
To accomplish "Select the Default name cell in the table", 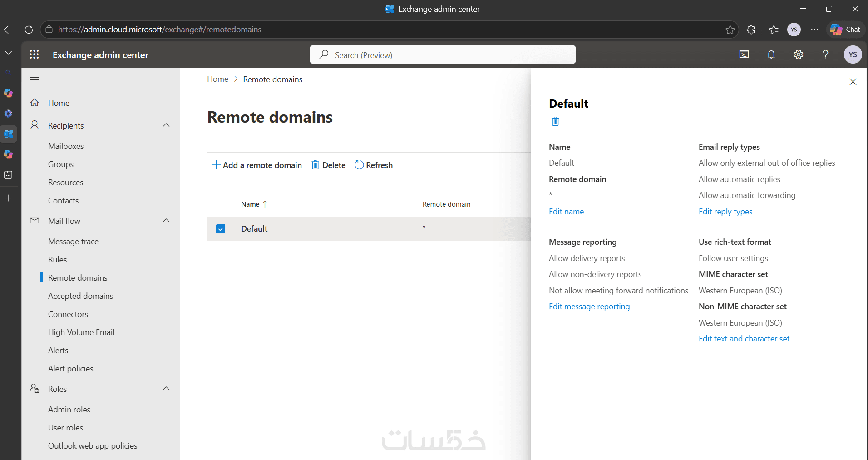I will pyautogui.click(x=254, y=229).
